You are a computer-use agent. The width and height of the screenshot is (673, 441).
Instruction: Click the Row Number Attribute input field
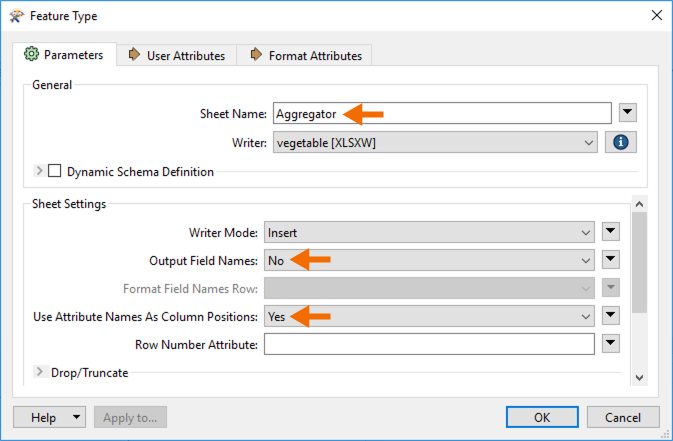(429, 344)
